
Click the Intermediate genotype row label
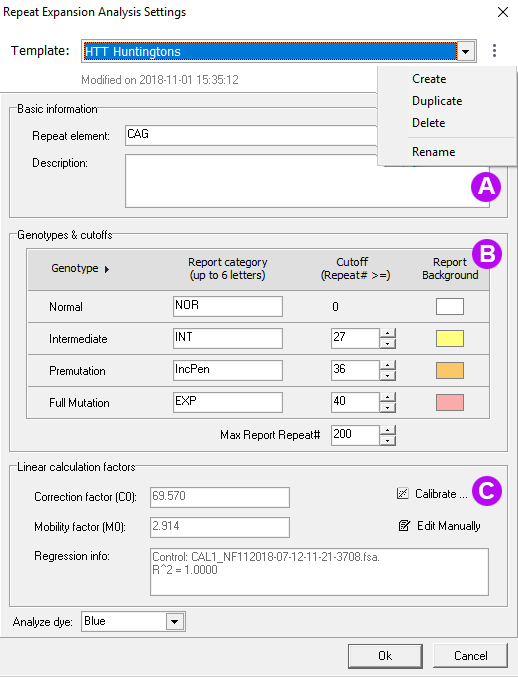[x=78, y=339]
